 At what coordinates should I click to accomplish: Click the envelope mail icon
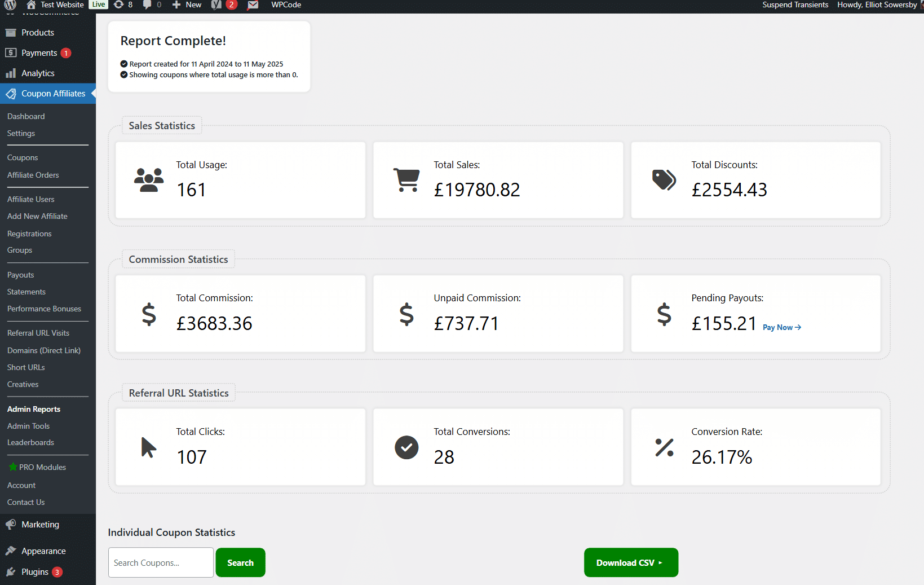click(x=253, y=5)
